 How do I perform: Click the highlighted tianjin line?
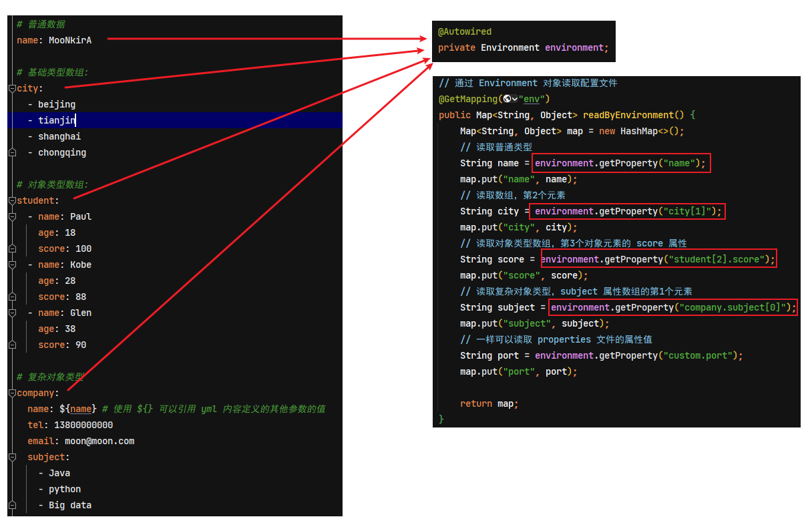point(175,120)
